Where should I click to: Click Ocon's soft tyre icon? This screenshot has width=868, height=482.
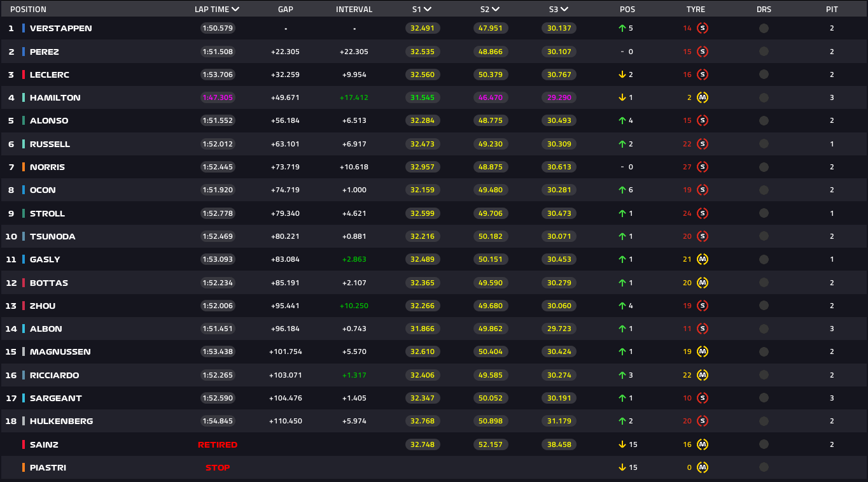[703, 190]
